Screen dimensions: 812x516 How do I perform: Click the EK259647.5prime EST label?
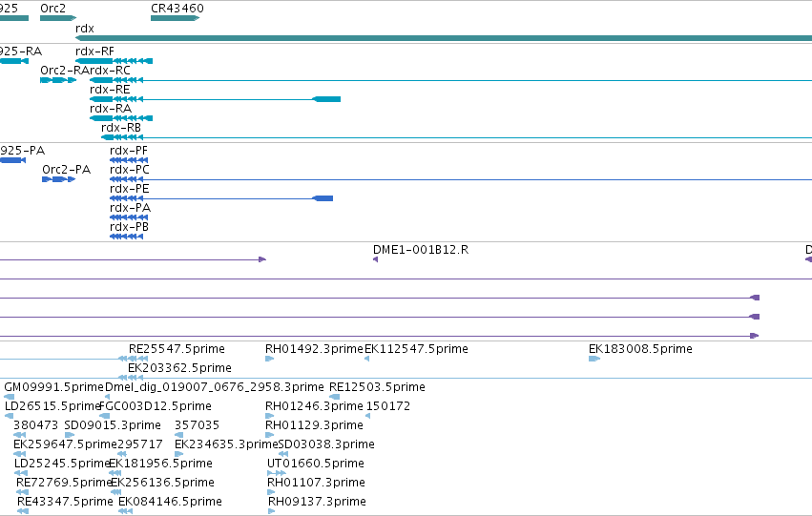tap(65, 444)
